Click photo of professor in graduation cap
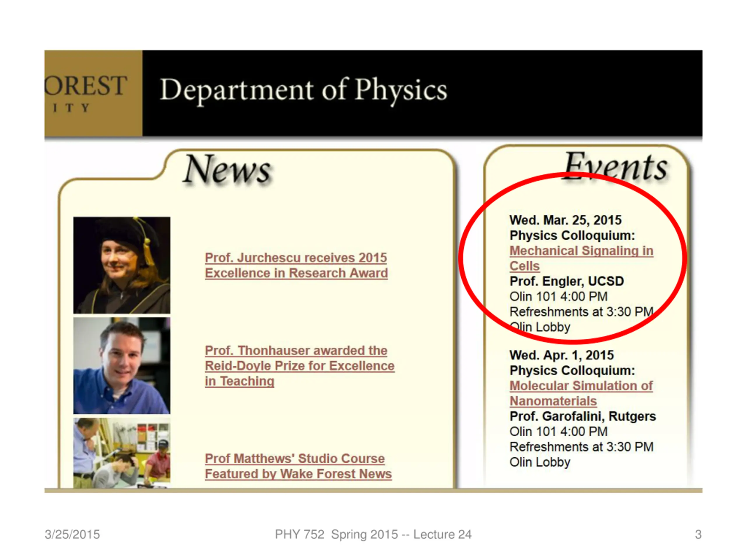The width and height of the screenshot is (747, 560). pyautogui.click(x=122, y=265)
